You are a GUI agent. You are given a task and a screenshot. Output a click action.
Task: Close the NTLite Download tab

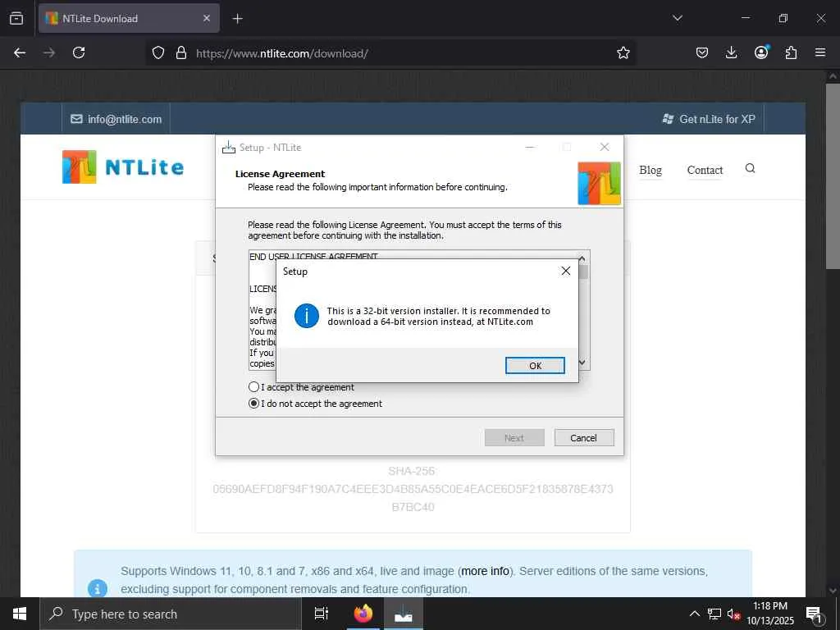[x=207, y=18]
